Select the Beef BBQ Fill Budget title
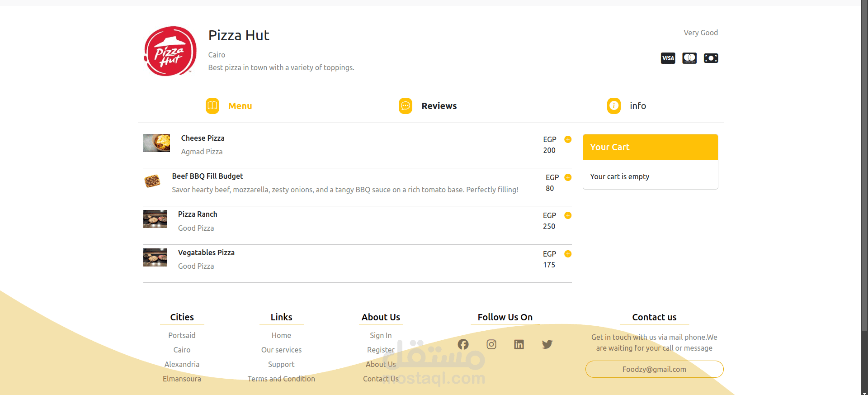The image size is (868, 395). click(208, 176)
